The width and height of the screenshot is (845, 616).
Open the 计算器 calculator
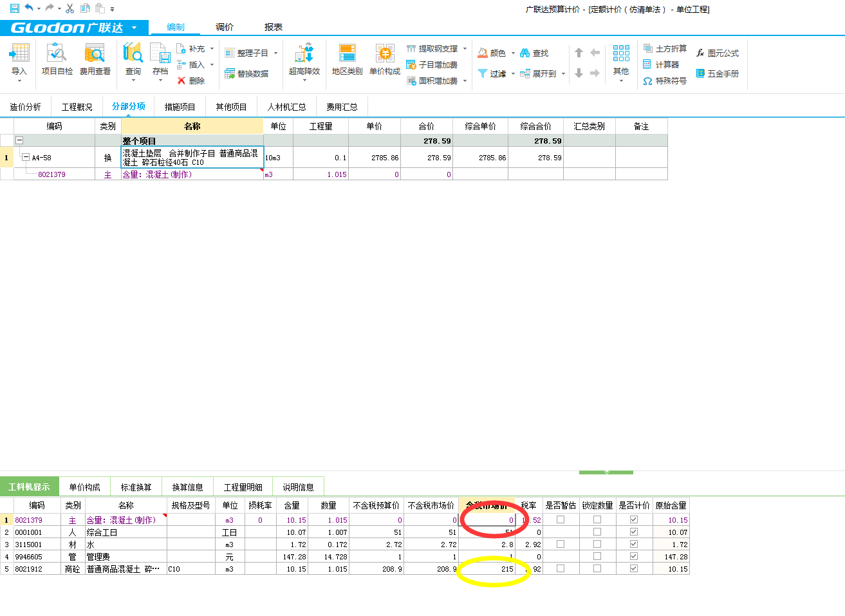[661, 65]
